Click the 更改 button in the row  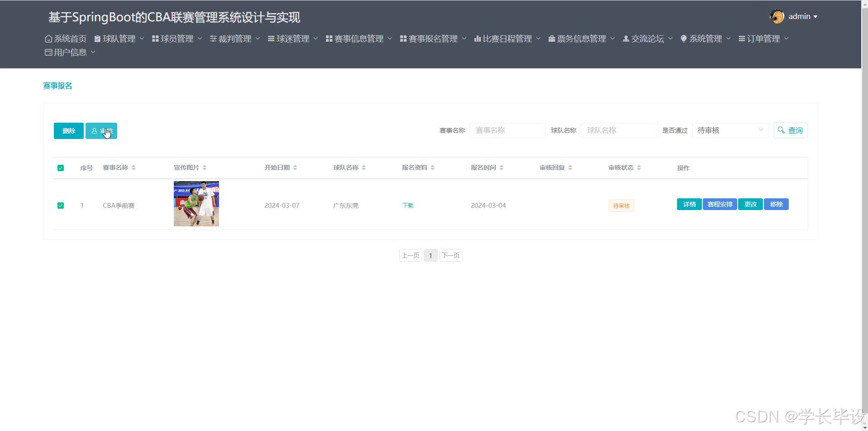751,205
